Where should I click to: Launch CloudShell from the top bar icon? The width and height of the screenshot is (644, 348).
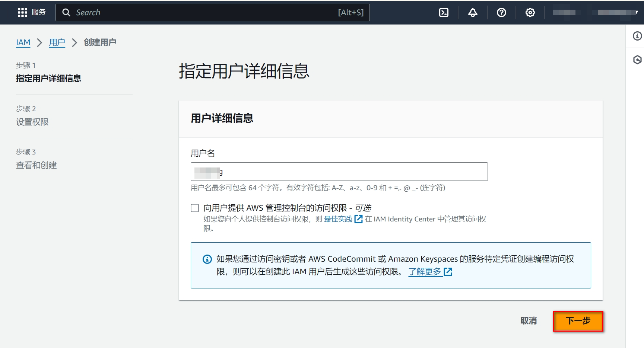[444, 13]
